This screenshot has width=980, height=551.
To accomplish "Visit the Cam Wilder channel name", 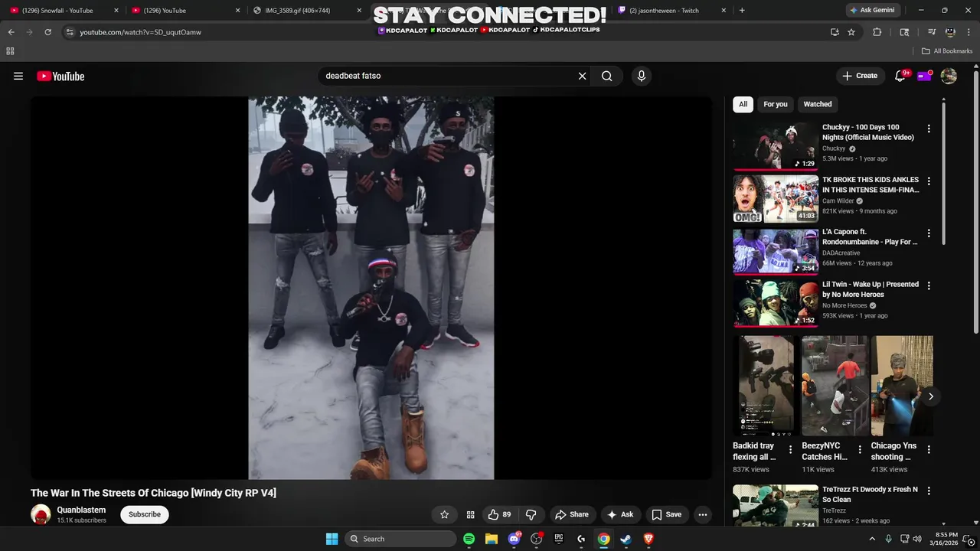I will point(838,201).
